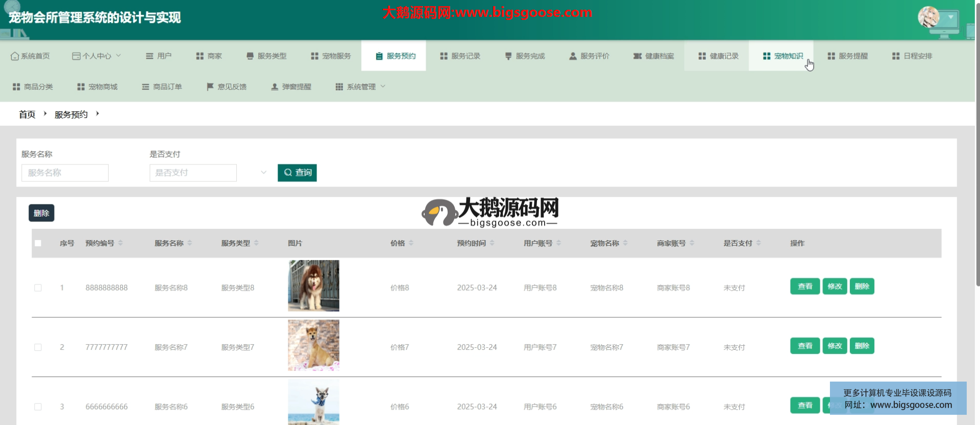Viewport: 980px width, 425px height.
Task: Open the 宠物商城 menu item
Action: tap(97, 87)
